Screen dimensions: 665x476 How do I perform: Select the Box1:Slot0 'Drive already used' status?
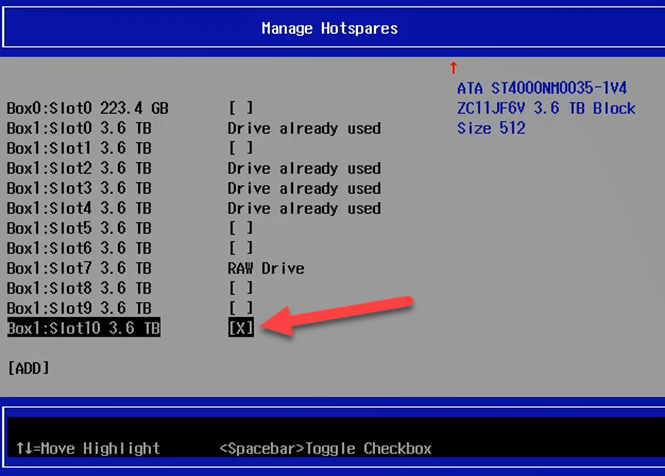[x=303, y=128]
